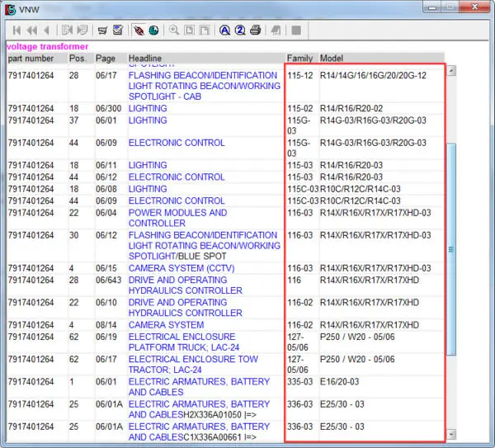Open the shopping cart icon in toolbar
This screenshot has height=448, width=495.
click(x=102, y=31)
